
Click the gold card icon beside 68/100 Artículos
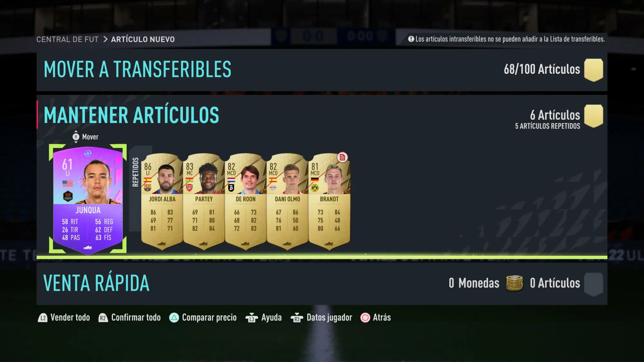(x=593, y=70)
